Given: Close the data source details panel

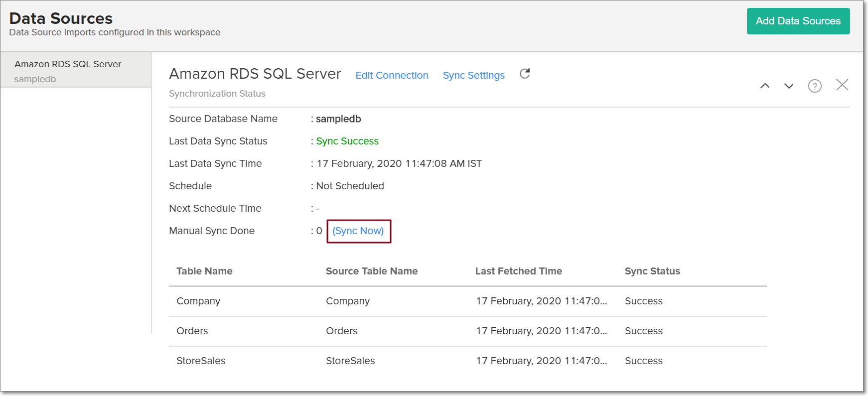Looking at the screenshot, I should coord(842,85).
